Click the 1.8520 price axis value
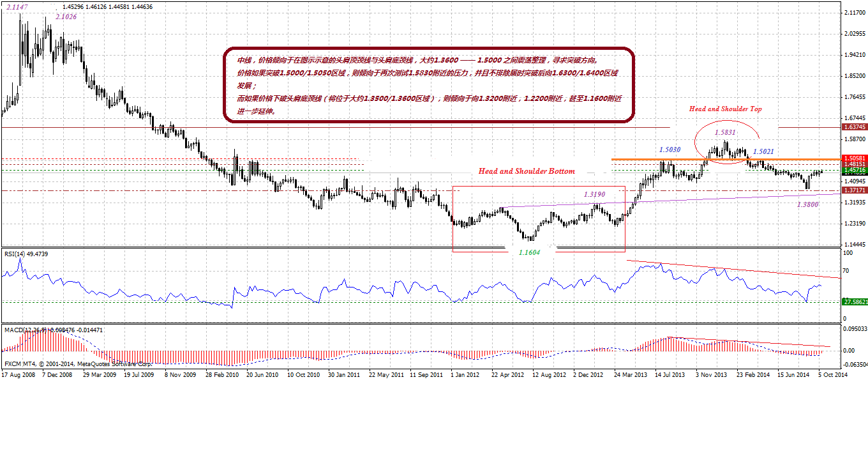Image resolution: width=868 pixels, height=460 pixels. click(x=854, y=76)
